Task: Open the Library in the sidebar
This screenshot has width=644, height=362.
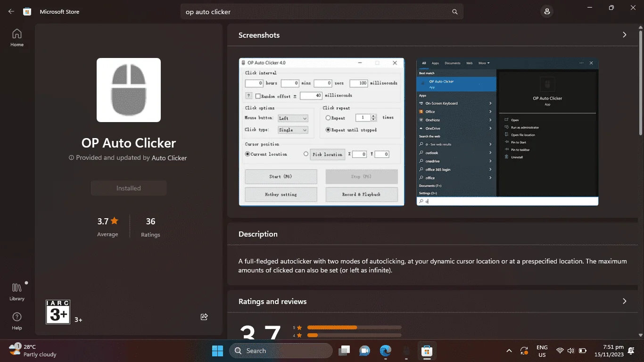Action: pyautogui.click(x=17, y=292)
